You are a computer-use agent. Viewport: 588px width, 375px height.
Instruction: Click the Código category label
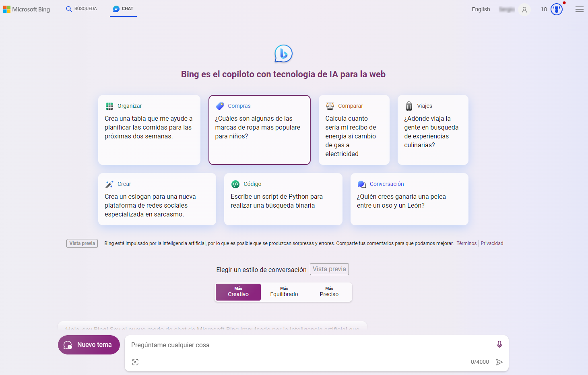click(x=252, y=184)
